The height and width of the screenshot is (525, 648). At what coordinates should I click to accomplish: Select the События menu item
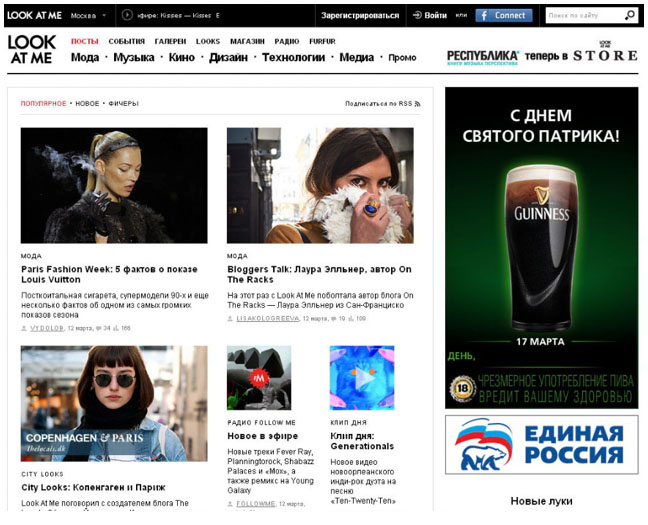pyautogui.click(x=126, y=42)
